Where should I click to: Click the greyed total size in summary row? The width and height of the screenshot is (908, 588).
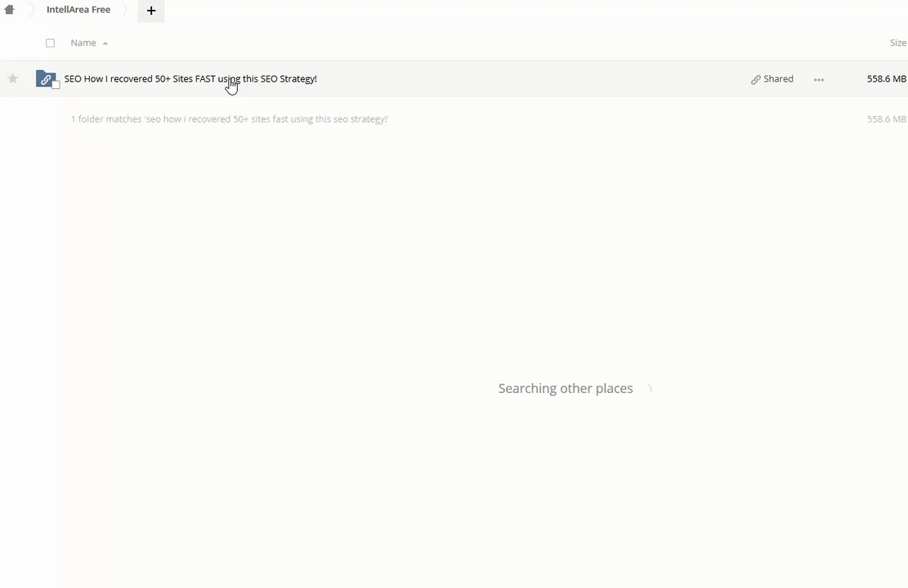coord(886,119)
